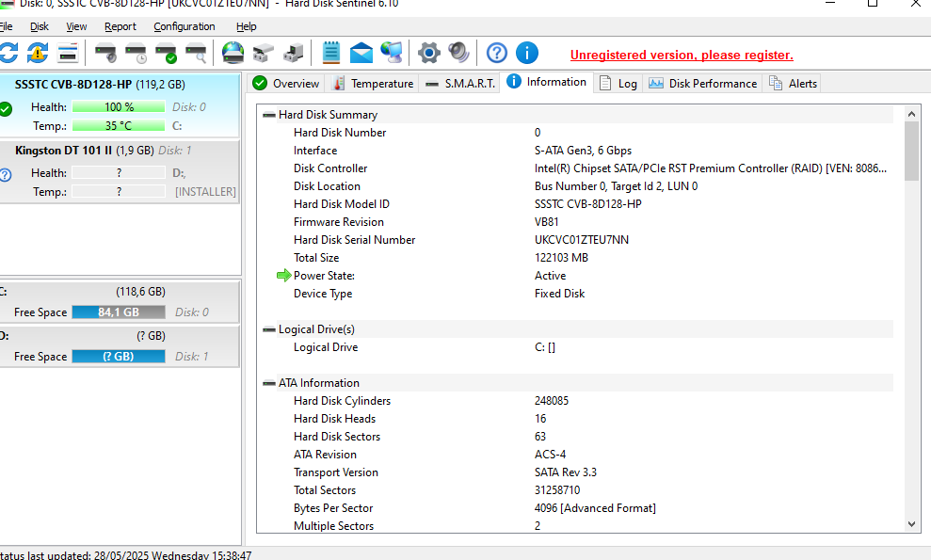
Task: Collapse the Logical Drive(s) section
Action: [269, 329]
